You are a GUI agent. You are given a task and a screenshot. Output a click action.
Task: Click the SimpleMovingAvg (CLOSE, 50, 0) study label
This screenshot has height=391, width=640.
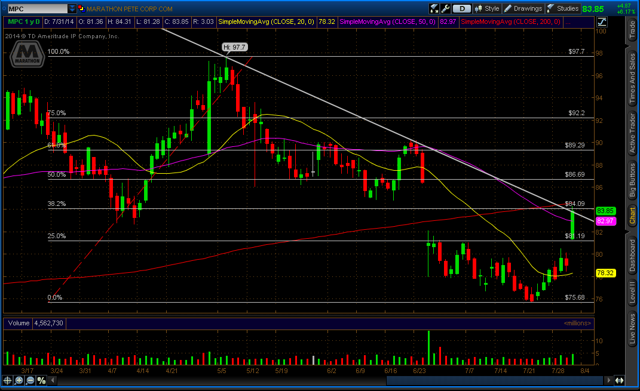coord(387,22)
